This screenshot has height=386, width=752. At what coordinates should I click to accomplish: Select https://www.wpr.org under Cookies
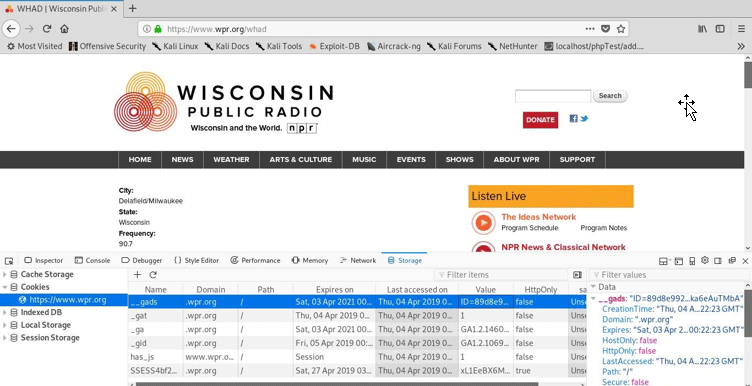pyautogui.click(x=64, y=300)
